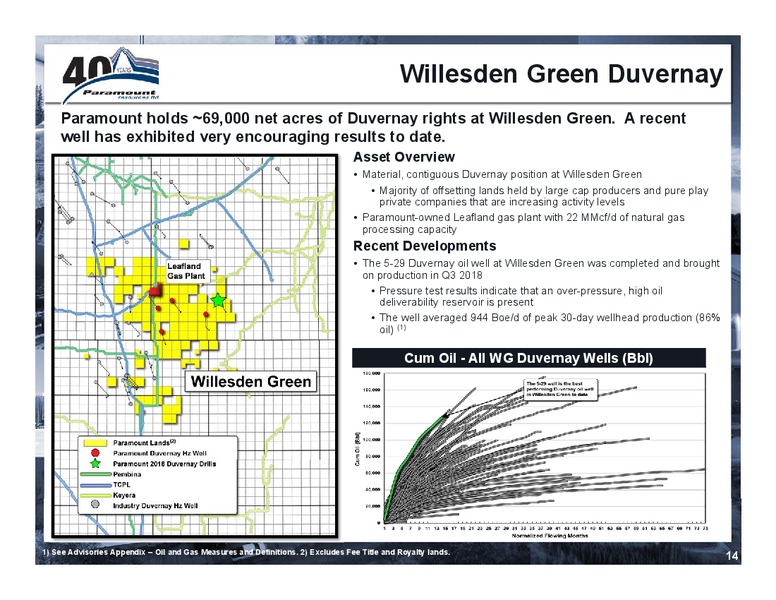Click the '5-29 well is the best' chart annotation
This screenshot has height=600, width=776.
561,390
